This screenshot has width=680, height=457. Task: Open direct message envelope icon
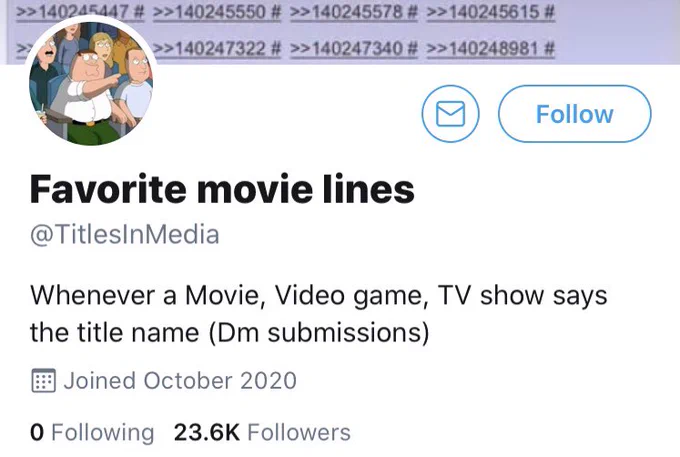point(450,114)
